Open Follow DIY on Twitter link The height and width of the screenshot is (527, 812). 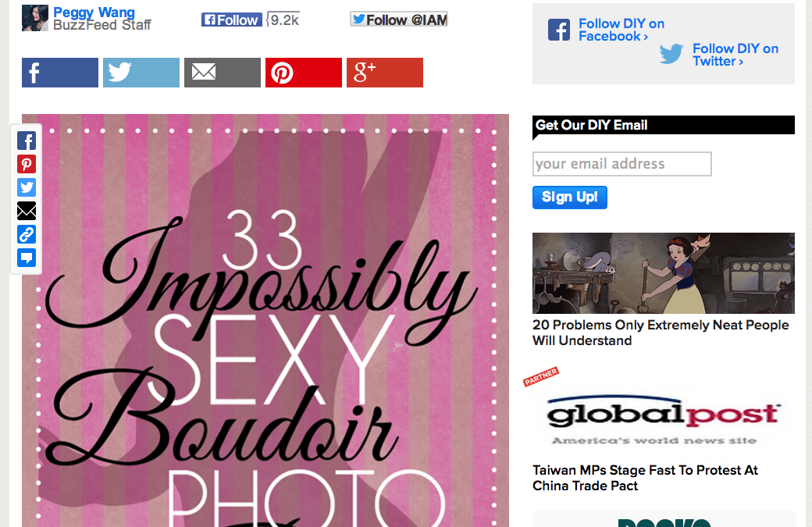[x=735, y=55]
